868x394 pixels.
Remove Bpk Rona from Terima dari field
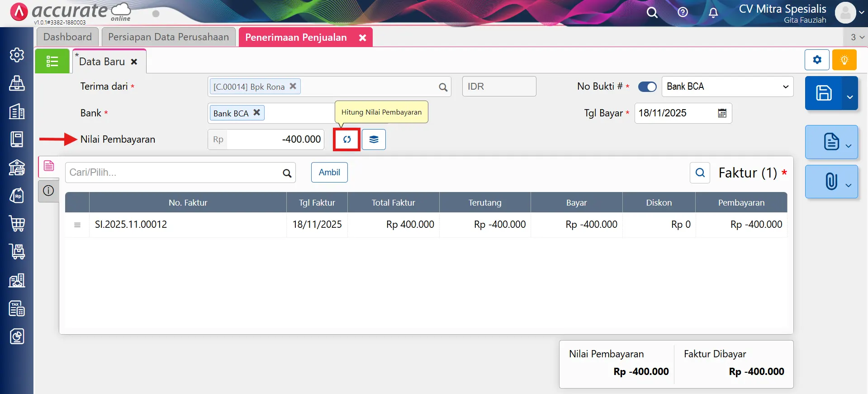[x=293, y=86]
